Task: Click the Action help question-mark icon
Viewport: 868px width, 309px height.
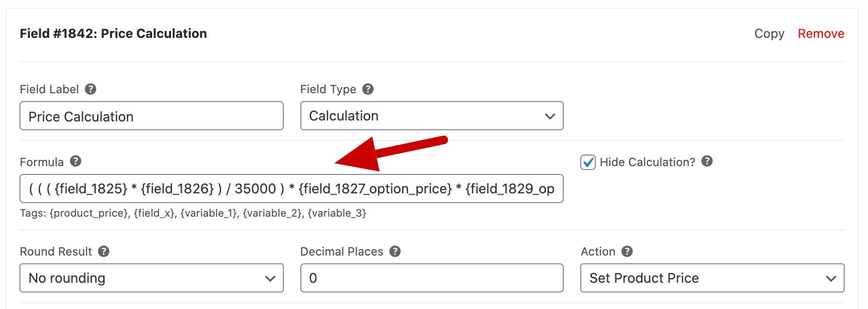Action: [627, 251]
